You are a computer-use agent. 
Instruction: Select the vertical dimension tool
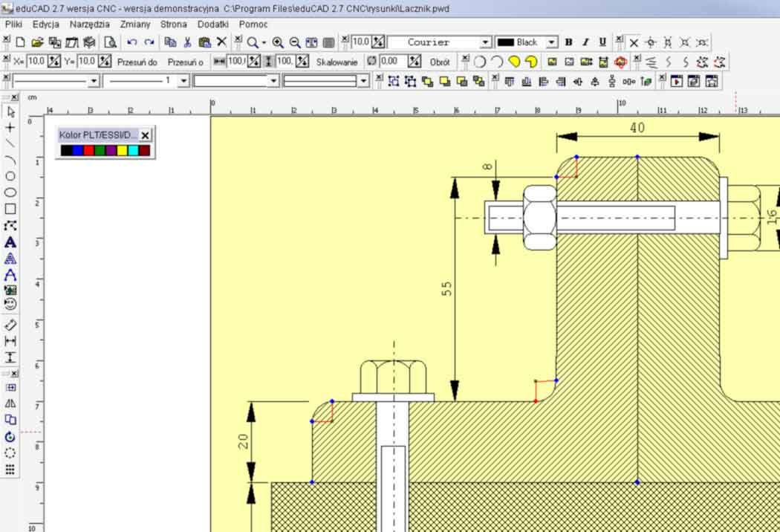click(x=10, y=357)
